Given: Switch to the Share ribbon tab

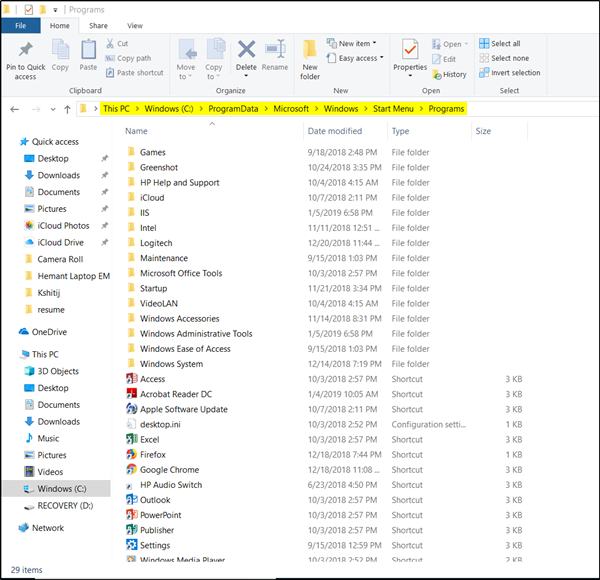Looking at the screenshot, I should (x=98, y=26).
